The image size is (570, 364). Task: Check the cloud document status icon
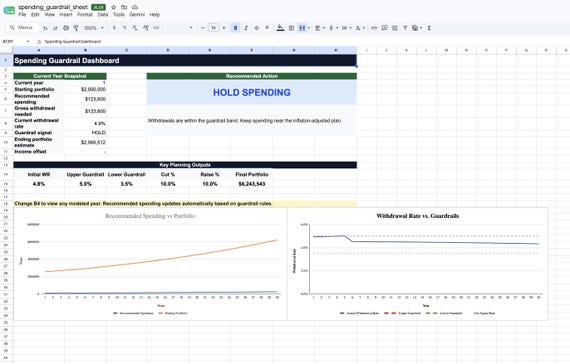point(135,7)
